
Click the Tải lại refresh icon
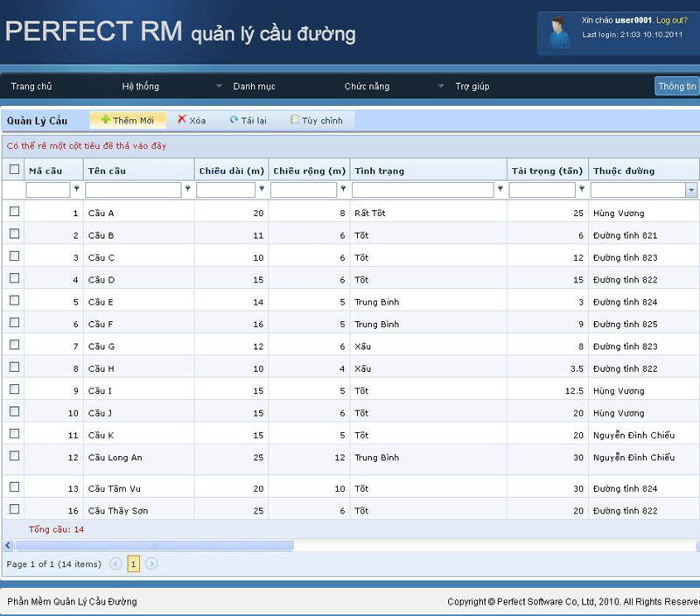(234, 120)
